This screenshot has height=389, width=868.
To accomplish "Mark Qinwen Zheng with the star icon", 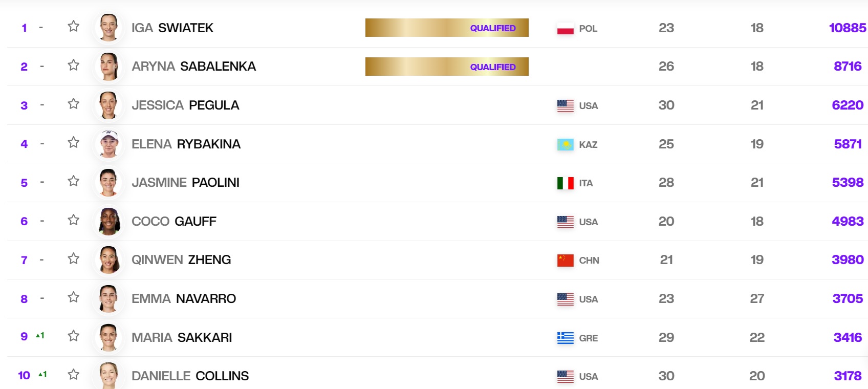I will (x=74, y=258).
